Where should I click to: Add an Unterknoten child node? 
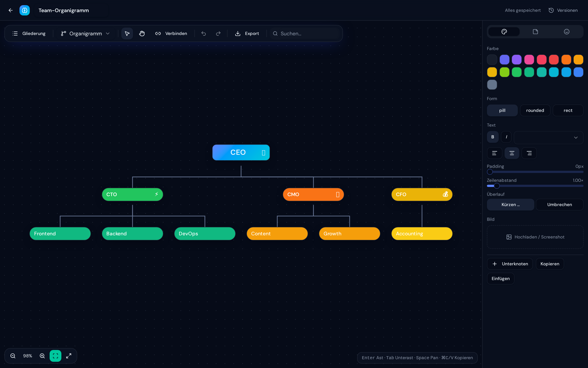point(510,264)
